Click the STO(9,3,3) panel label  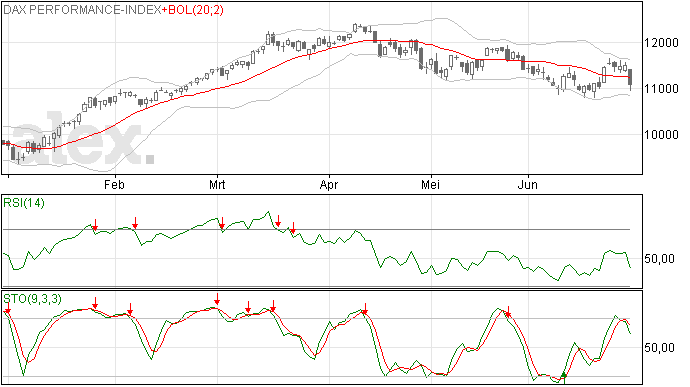coord(32,299)
